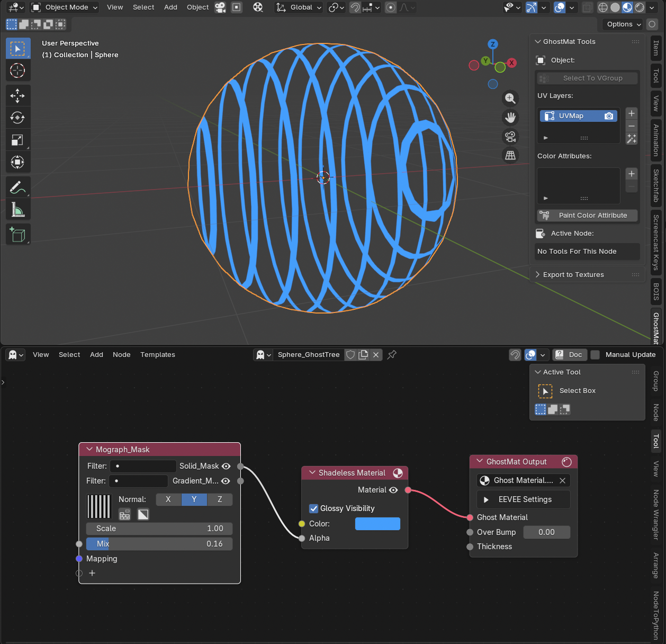Toggle camera view icon in viewport
This screenshot has width=666, height=644.
[510, 137]
